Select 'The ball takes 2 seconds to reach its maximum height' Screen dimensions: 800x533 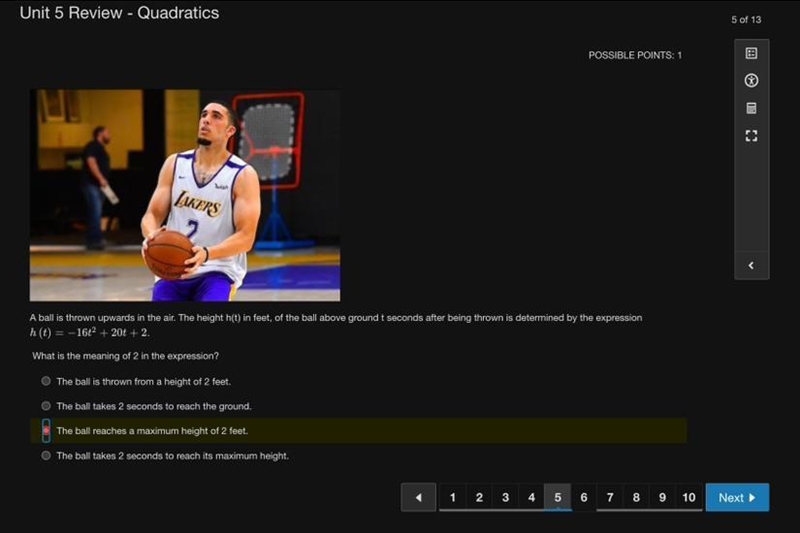[46, 455]
